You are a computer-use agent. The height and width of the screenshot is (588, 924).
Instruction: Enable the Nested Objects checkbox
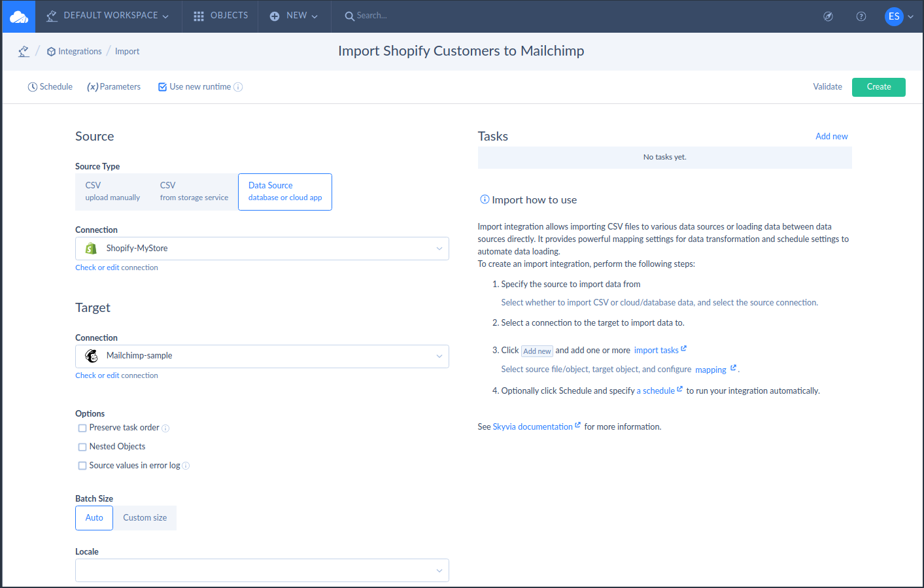[x=82, y=447]
